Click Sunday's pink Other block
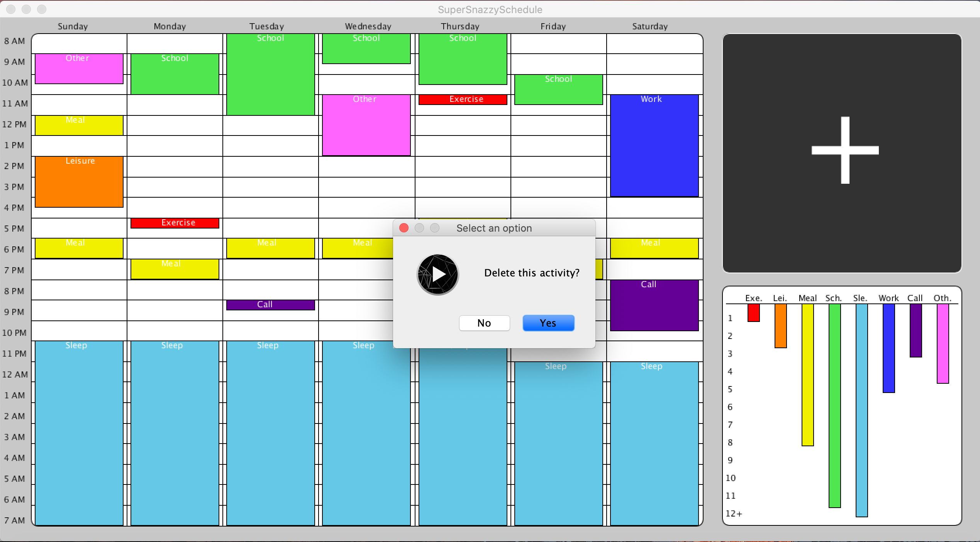Screen dimensions: 980x542 [x=79, y=69]
